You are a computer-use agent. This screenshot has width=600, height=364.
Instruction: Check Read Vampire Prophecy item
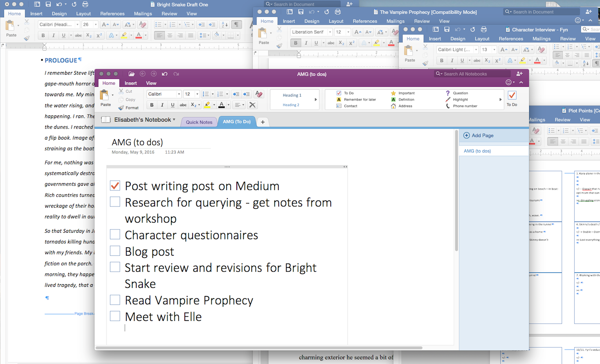[115, 299]
